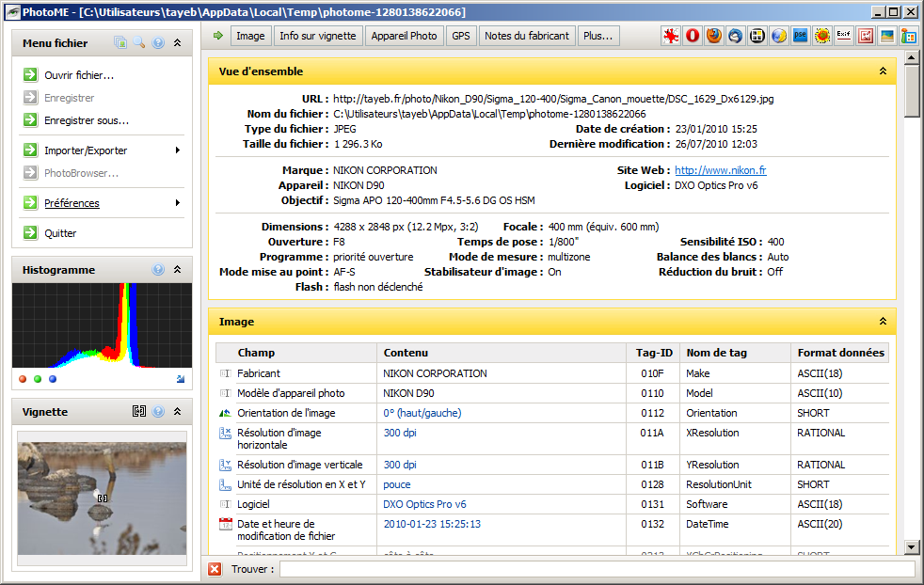Click the Format données column header
The height and width of the screenshot is (585, 924).
pyautogui.click(x=839, y=353)
